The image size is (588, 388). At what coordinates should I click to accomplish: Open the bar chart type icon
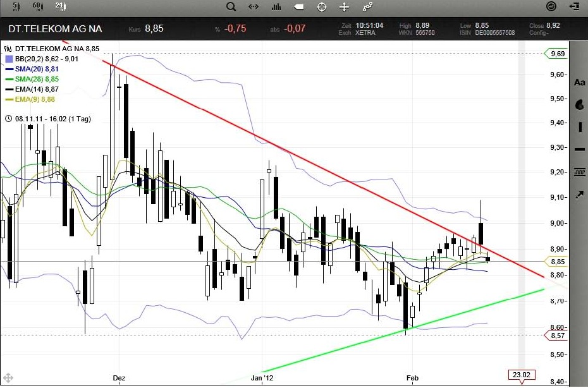coord(276,7)
